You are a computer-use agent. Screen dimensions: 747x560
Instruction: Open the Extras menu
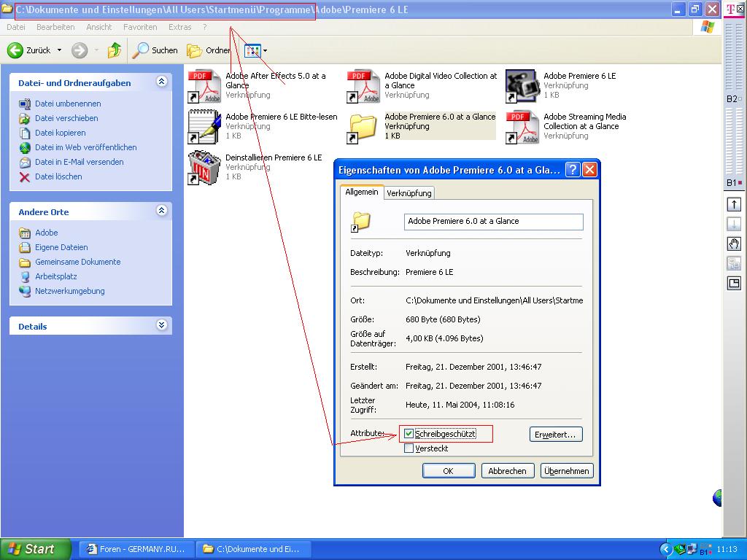point(179,27)
